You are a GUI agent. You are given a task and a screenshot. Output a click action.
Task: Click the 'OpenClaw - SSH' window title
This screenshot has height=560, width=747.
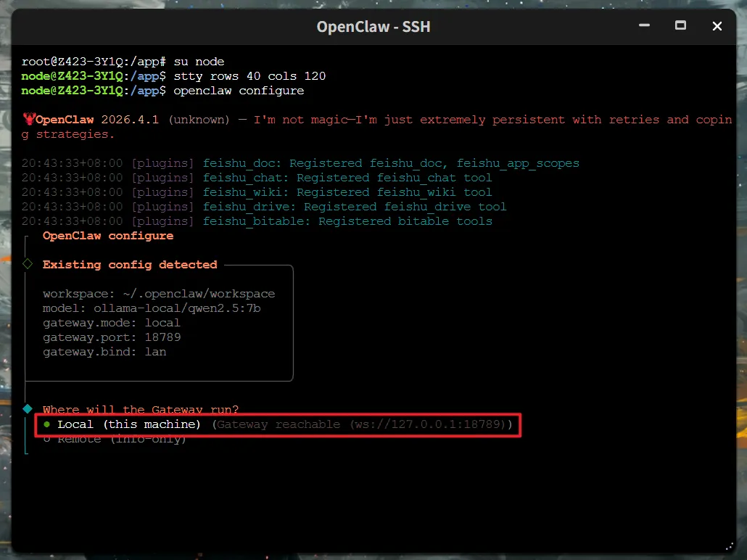(373, 27)
